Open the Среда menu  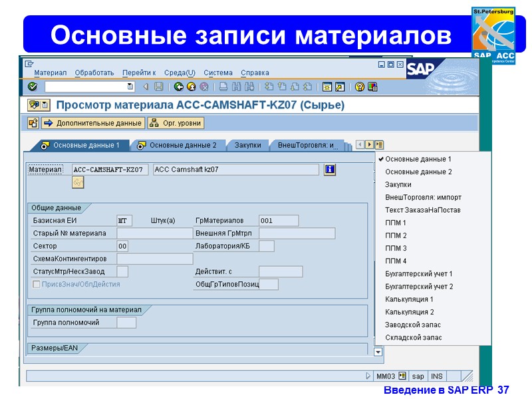[x=180, y=72]
